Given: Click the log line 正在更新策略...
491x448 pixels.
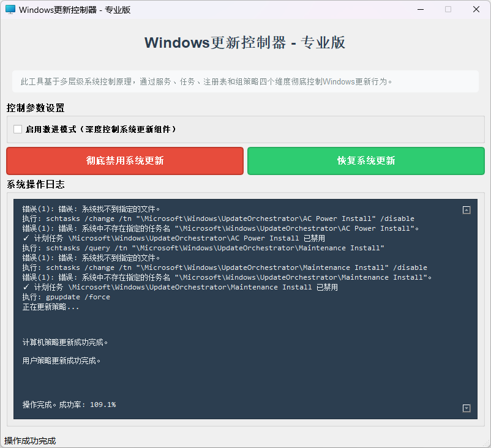Looking at the screenshot, I should tap(50, 307).
